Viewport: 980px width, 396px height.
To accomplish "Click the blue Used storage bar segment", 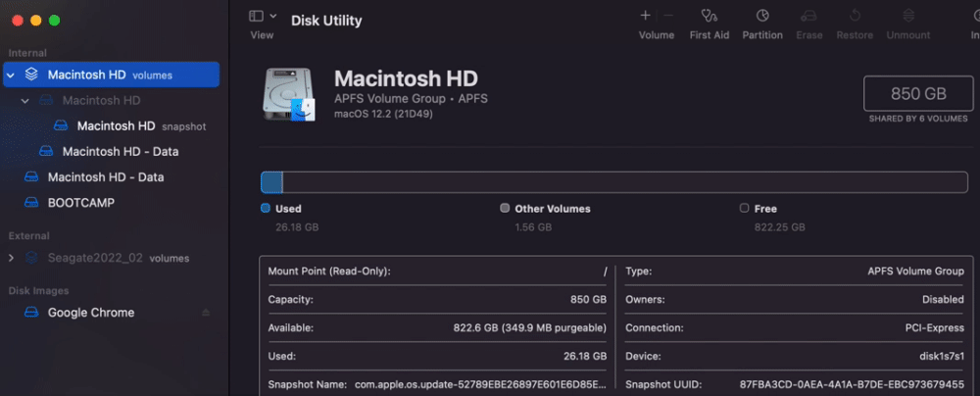I will (x=271, y=182).
